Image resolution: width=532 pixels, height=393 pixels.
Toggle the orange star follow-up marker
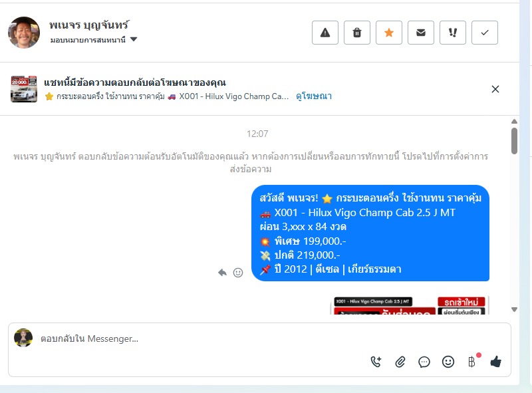[389, 33]
